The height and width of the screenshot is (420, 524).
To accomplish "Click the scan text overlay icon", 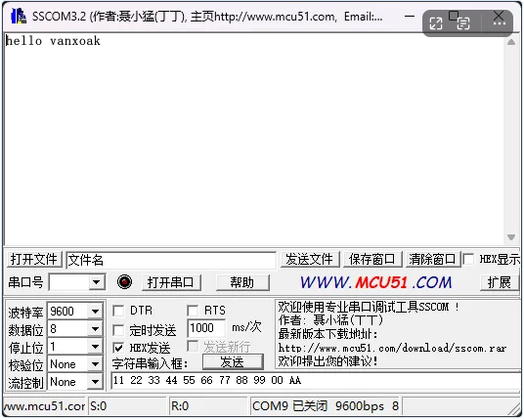I will (x=463, y=23).
